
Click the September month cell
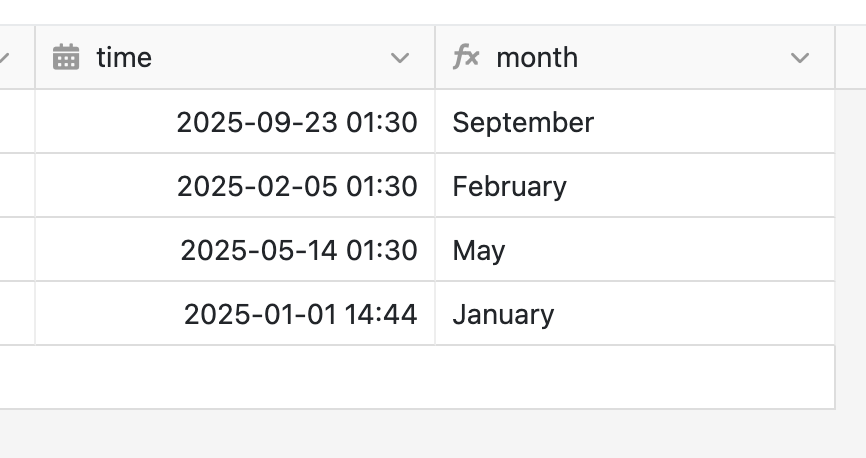523,122
